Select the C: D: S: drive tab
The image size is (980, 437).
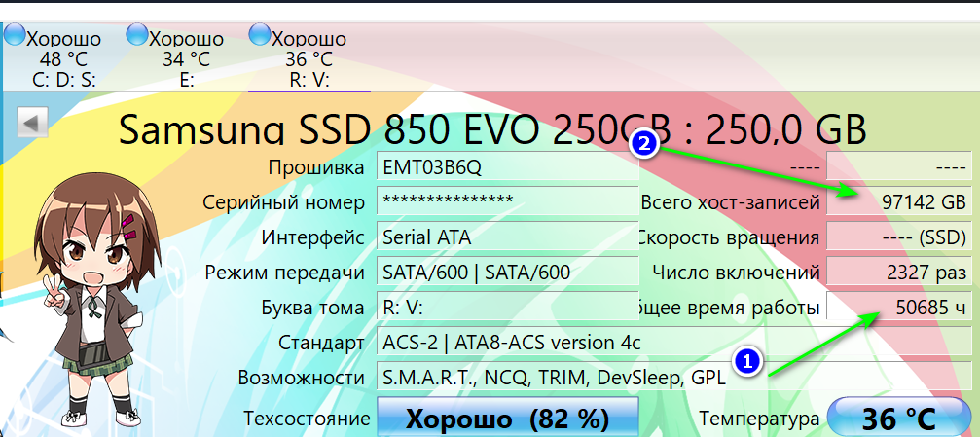coord(62,58)
